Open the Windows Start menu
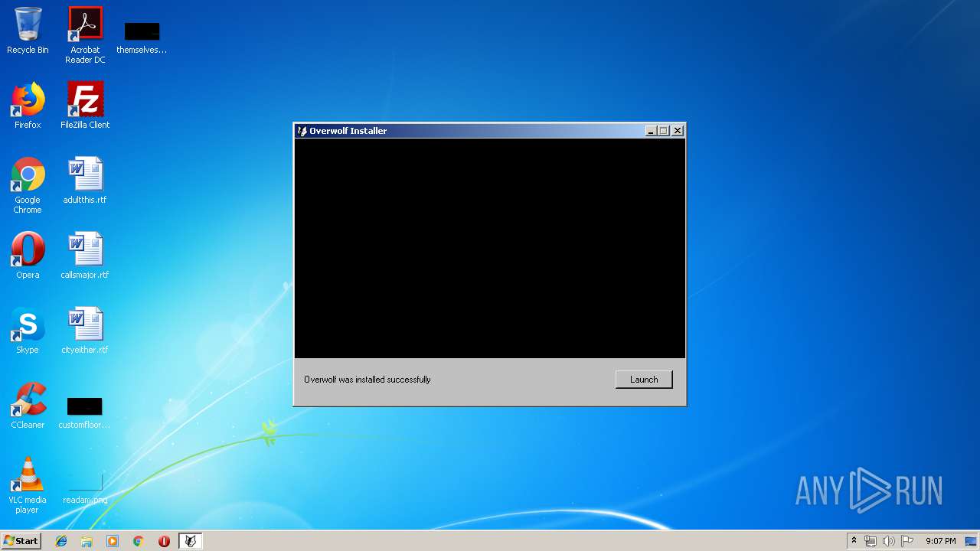The image size is (980, 551). click(21, 541)
